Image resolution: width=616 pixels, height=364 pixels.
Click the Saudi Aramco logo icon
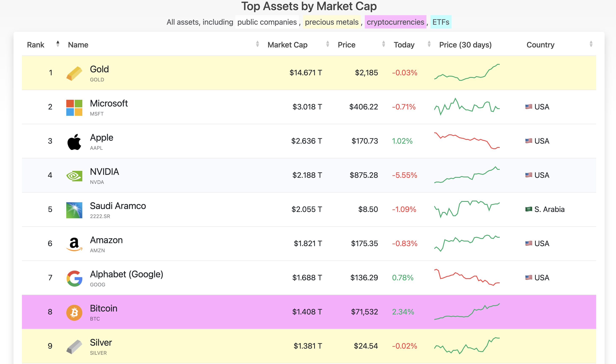tap(74, 210)
